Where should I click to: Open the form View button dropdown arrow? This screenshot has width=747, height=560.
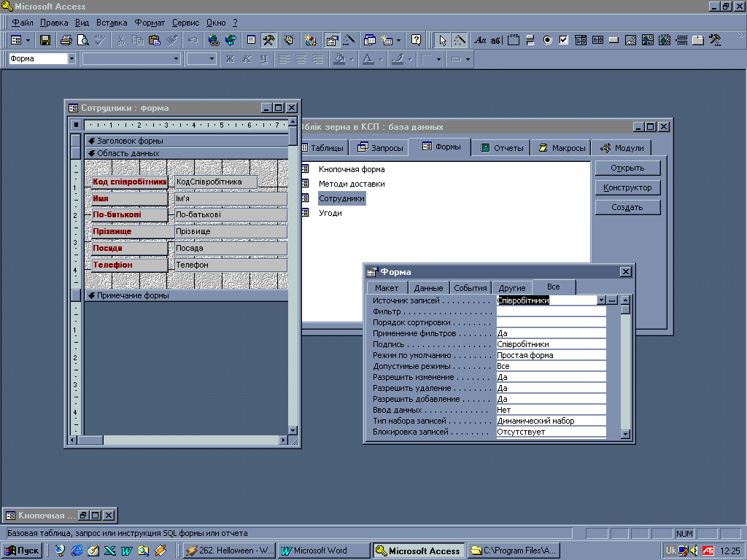(28, 40)
